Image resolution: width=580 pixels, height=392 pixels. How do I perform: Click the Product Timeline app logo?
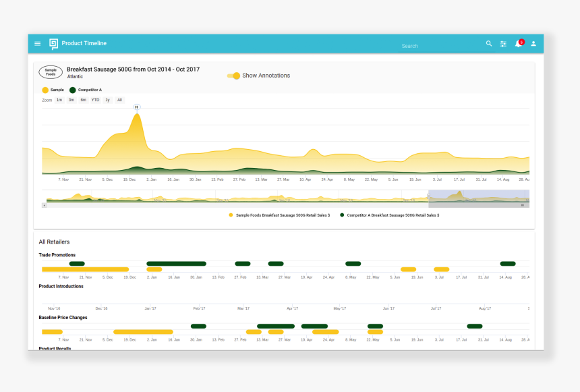click(x=54, y=44)
